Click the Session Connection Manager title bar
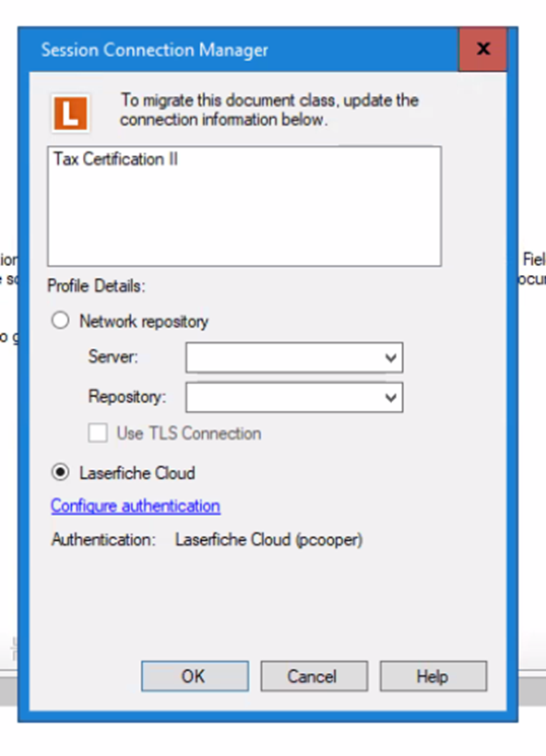Screen dimensions: 546x756 pos(241,49)
